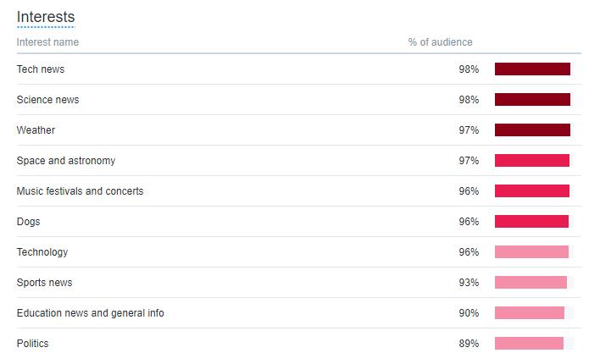The height and width of the screenshot is (364, 600).
Task: Click the Weather interest label
Action: [36, 130]
